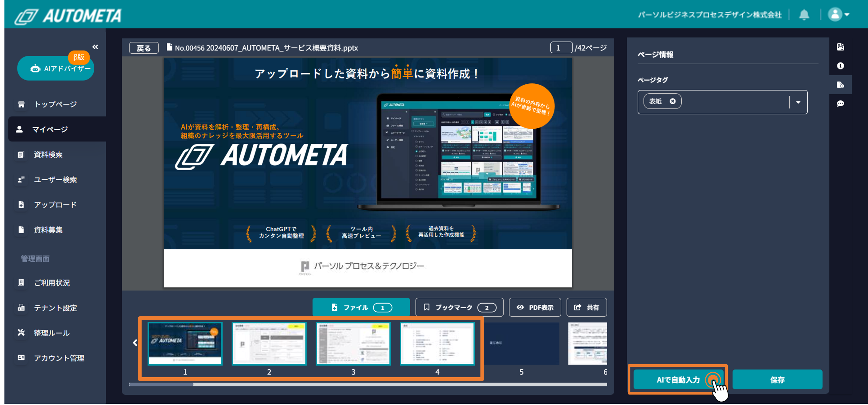Image resolution: width=868 pixels, height=405 pixels.
Task: Click the マイページ person icon
Action: point(19,129)
